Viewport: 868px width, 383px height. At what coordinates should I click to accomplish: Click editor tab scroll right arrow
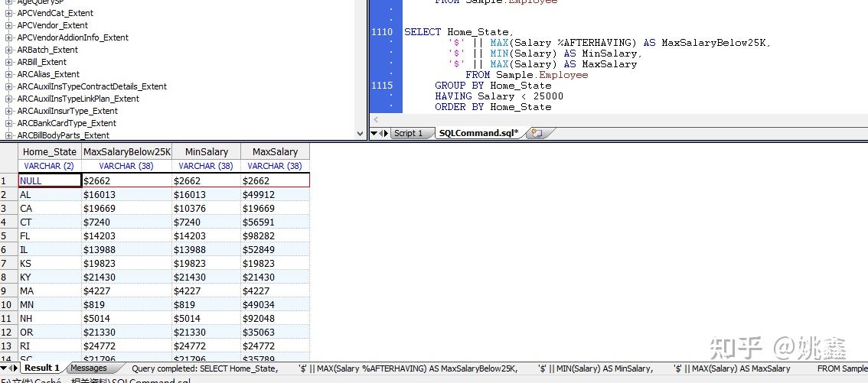387,133
